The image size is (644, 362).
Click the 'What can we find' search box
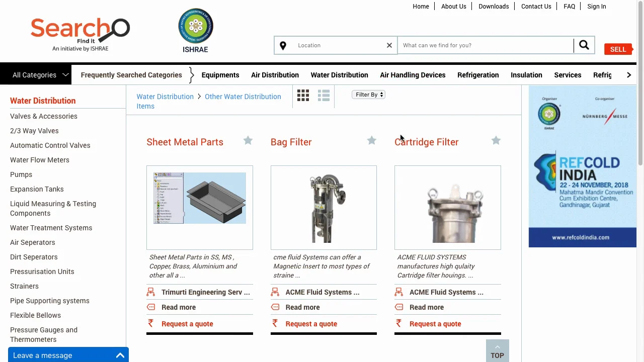coord(486,45)
